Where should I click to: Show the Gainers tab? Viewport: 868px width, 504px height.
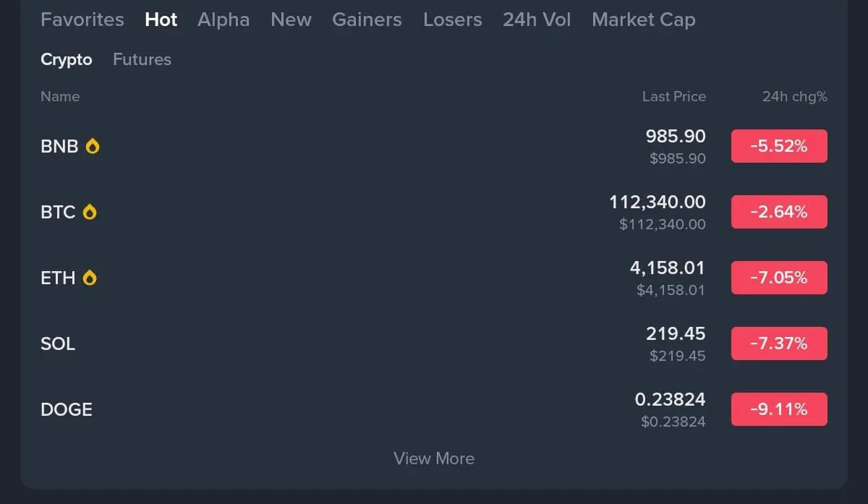tap(367, 20)
